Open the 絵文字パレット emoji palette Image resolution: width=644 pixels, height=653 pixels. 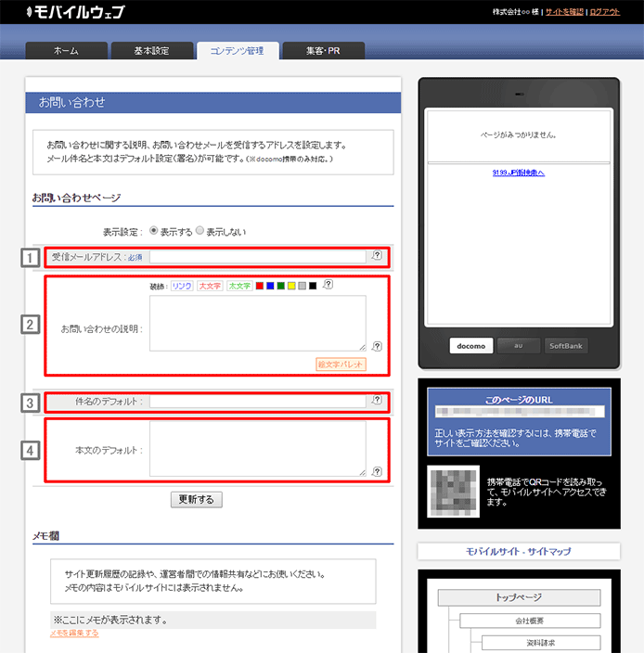(341, 365)
